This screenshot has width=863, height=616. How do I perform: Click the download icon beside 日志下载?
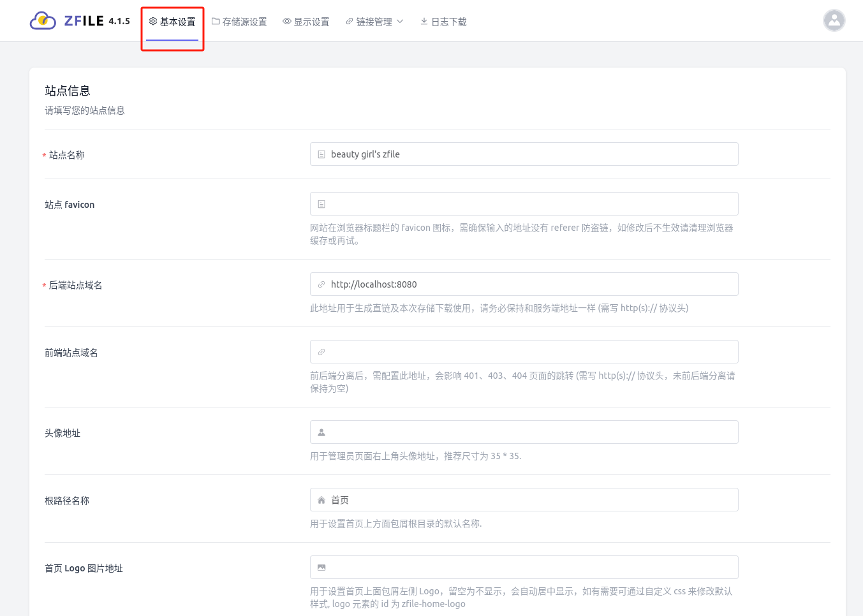pyautogui.click(x=423, y=20)
